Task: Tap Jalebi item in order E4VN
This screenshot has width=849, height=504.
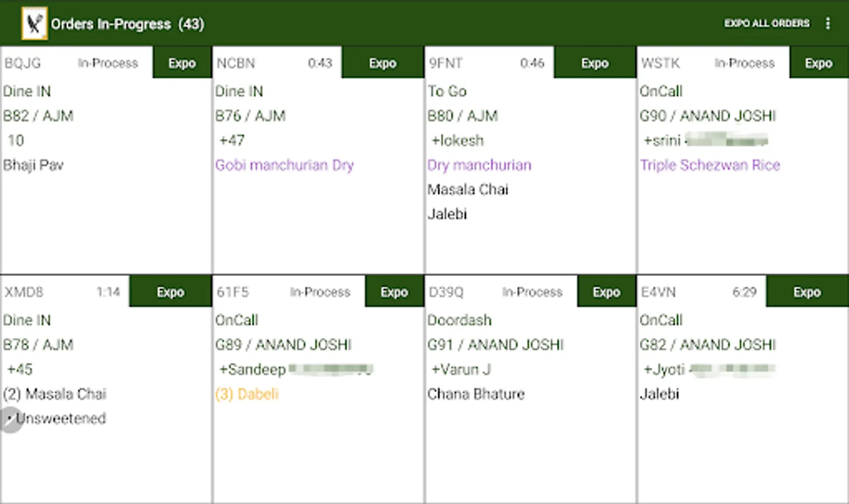Action: [x=659, y=394]
